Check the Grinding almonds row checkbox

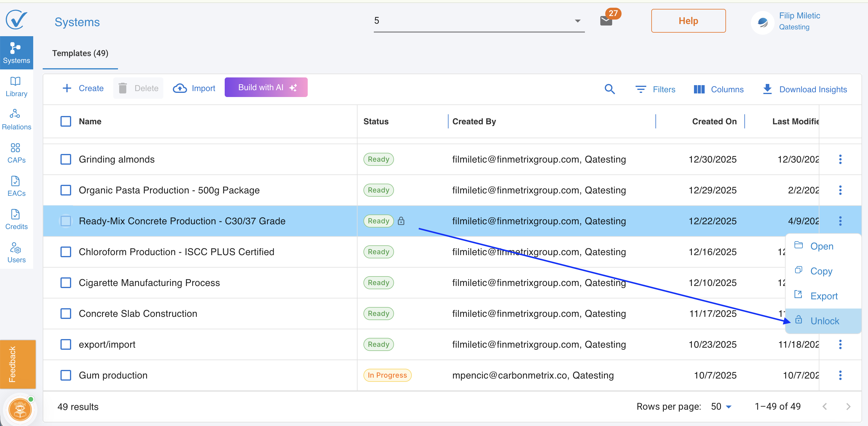click(66, 159)
